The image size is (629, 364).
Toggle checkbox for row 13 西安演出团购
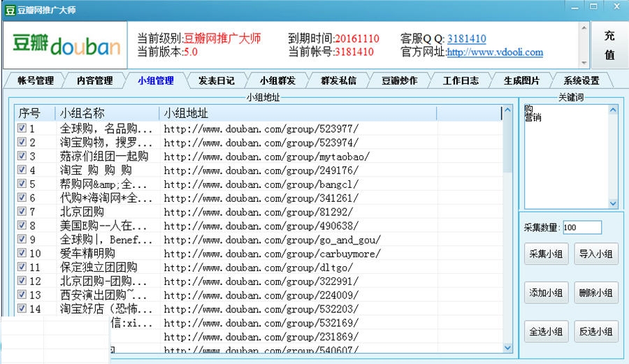coord(22,295)
